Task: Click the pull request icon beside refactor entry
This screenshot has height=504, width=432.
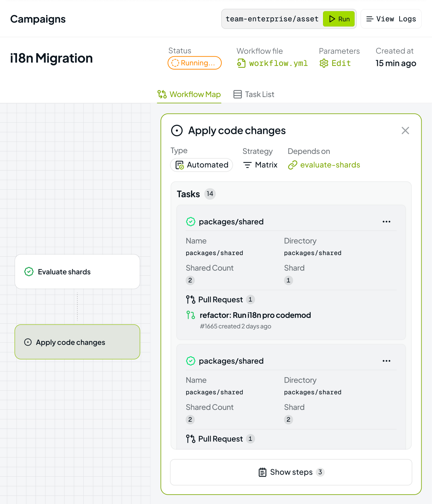Action: pyautogui.click(x=191, y=315)
